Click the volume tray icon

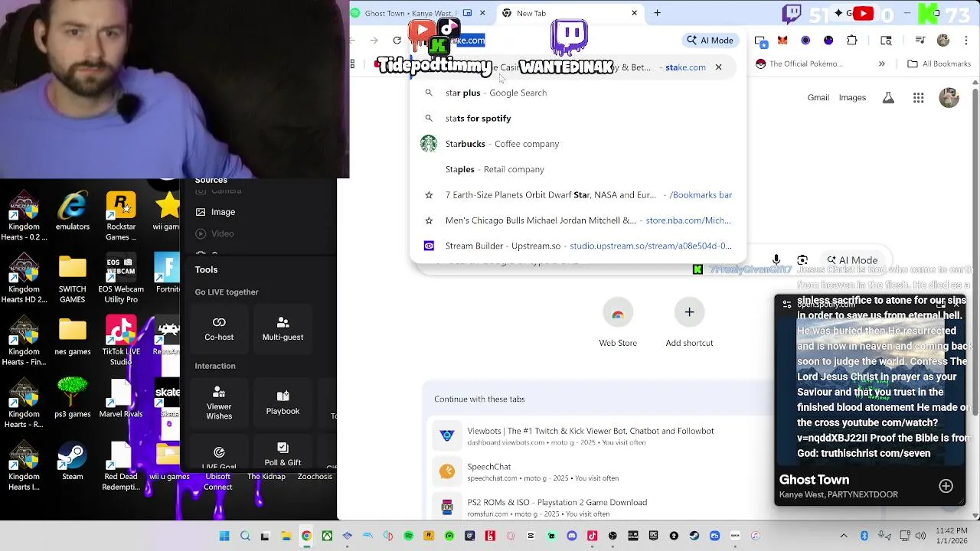[x=920, y=536]
